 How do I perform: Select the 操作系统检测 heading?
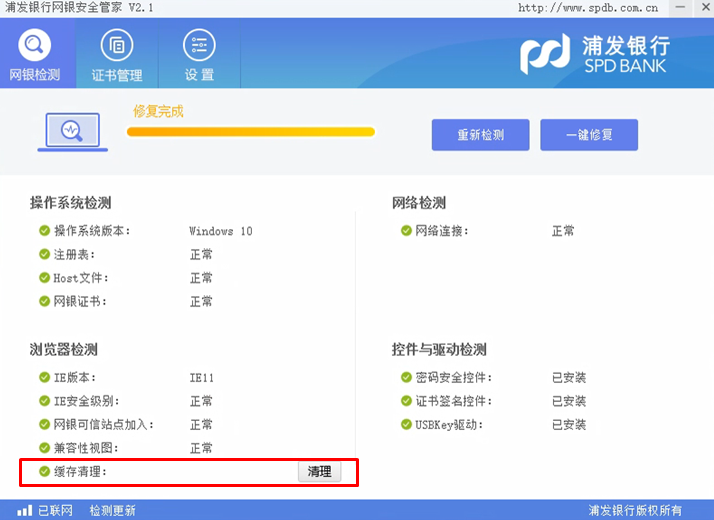coord(71,203)
